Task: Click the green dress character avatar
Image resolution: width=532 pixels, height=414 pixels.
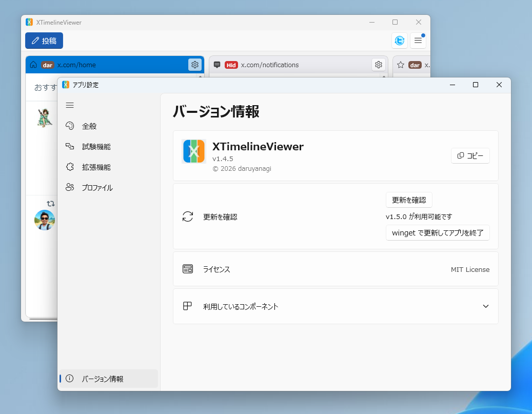Action: coord(45,118)
